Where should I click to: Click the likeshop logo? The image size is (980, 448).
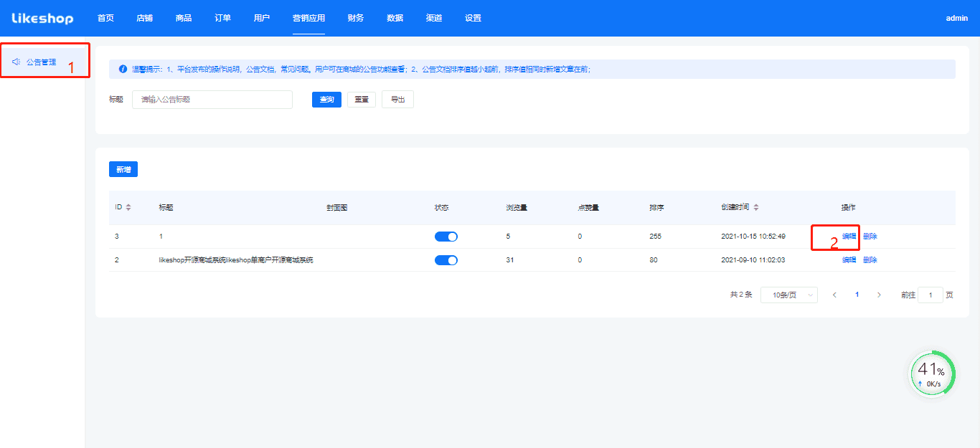coord(42,18)
